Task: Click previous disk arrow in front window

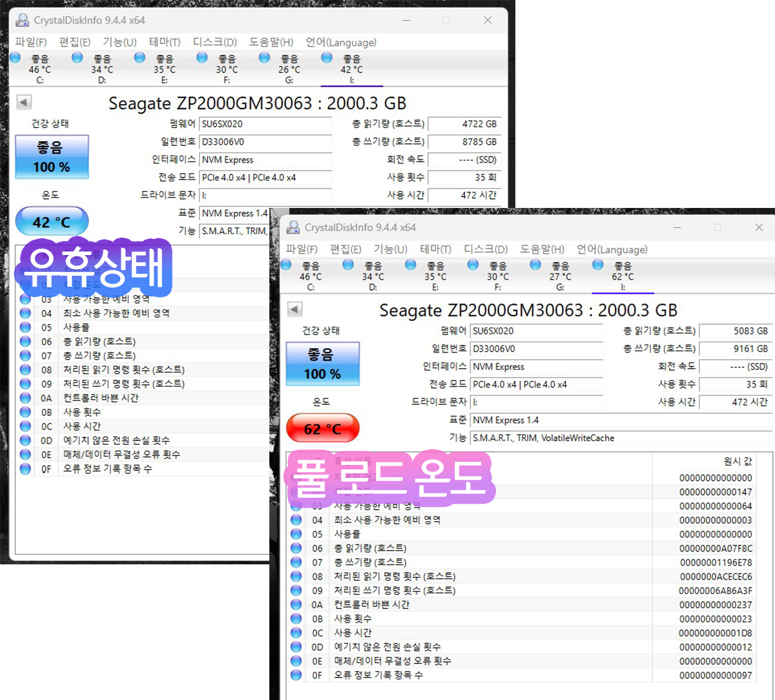Action: click(x=295, y=309)
